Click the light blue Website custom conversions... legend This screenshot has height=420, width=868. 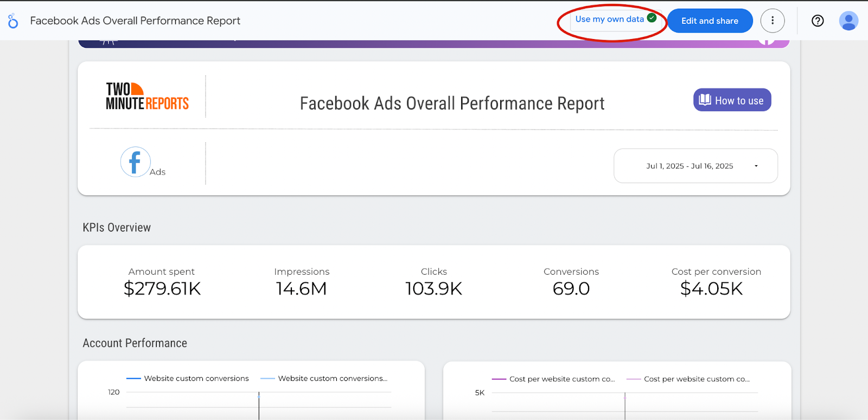point(324,378)
